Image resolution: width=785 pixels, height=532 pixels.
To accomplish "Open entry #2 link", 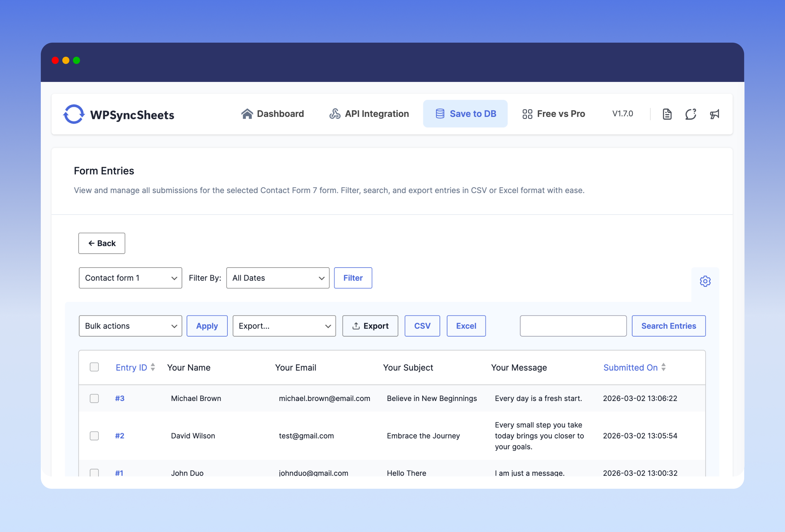I will pos(120,436).
